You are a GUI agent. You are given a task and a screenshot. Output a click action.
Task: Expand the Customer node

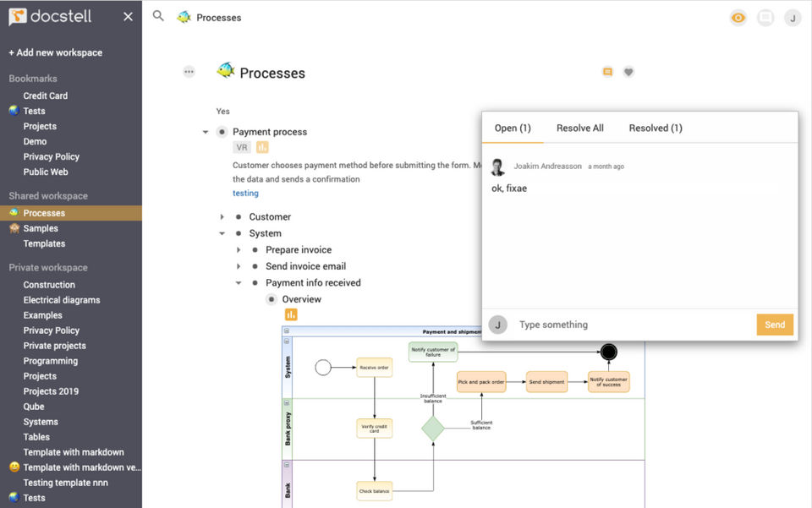222,216
